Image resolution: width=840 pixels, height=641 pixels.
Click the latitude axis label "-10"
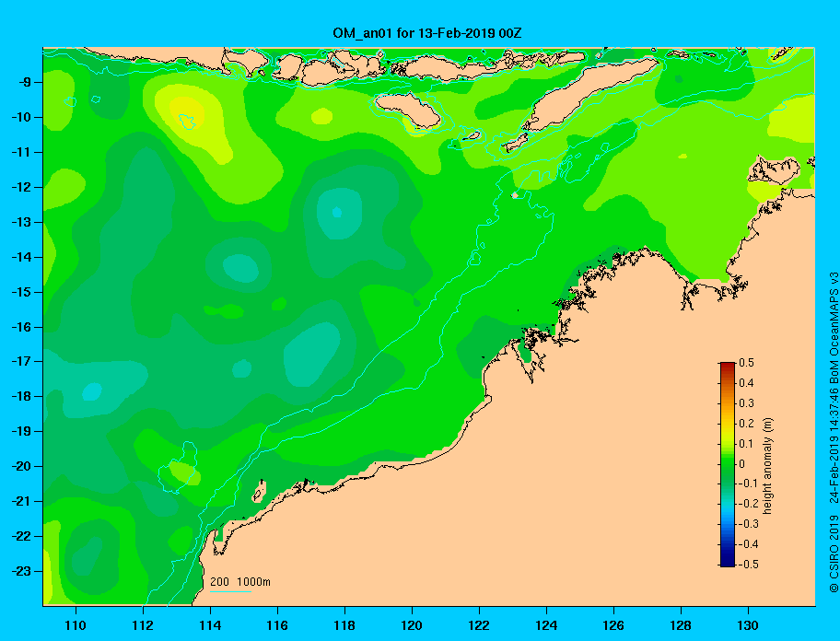coord(21,117)
